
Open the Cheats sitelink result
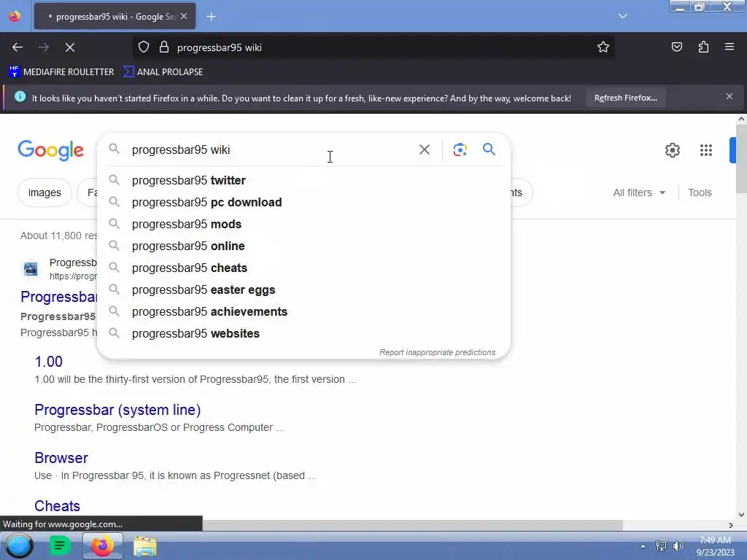(x=57, y=506)
